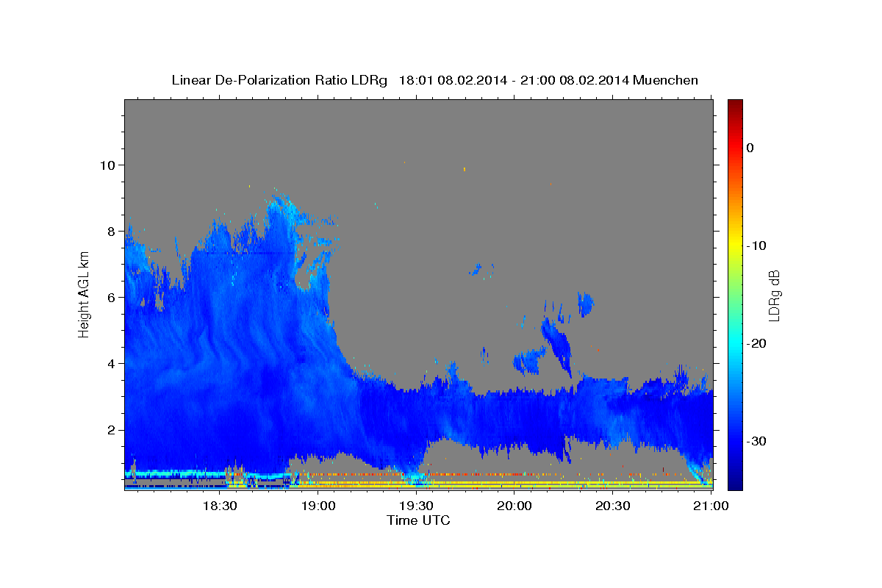Click the height tick label 4
This screenshot has width=882, height=588.
(x=112, y=363)
